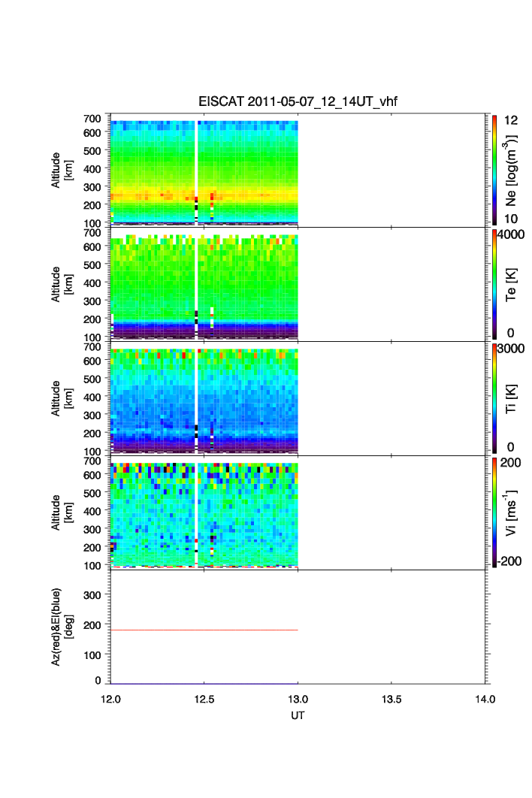Image resolution: width=532 pixels, height=798 pixels.
Task: Click the -200 value on Vi colorbar
Action: [x=509, y=561]
